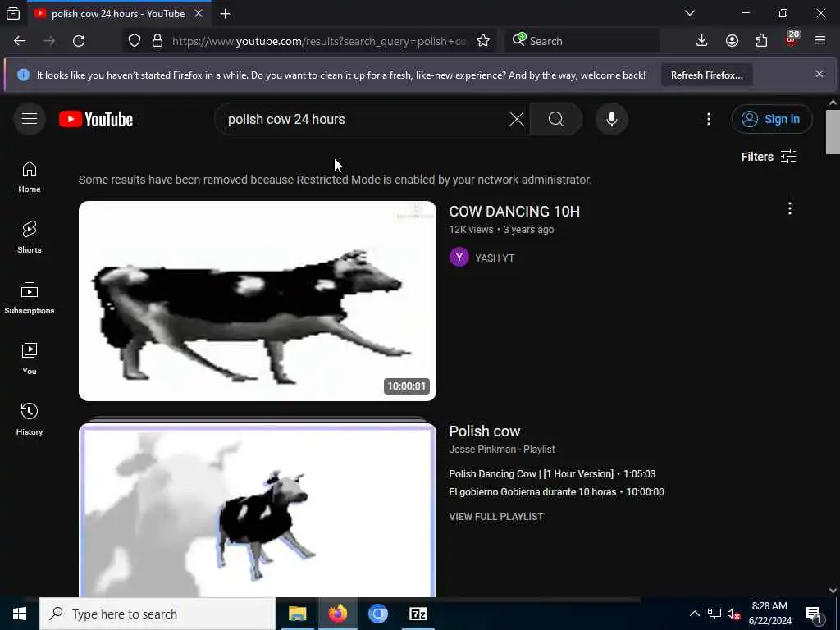The image size is (840, 630).
Task: Open YASH YT channel link
Action: click(x=495, y=258)
